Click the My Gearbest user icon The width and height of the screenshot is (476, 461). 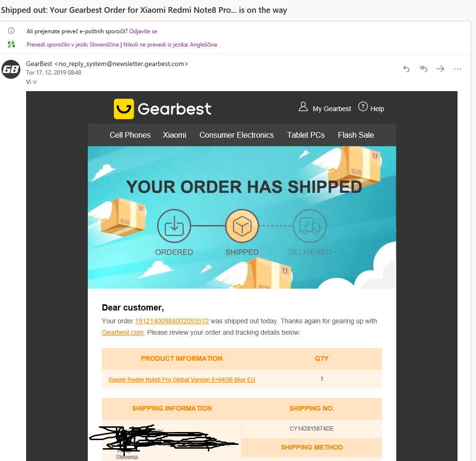click(x=303, y=107)
